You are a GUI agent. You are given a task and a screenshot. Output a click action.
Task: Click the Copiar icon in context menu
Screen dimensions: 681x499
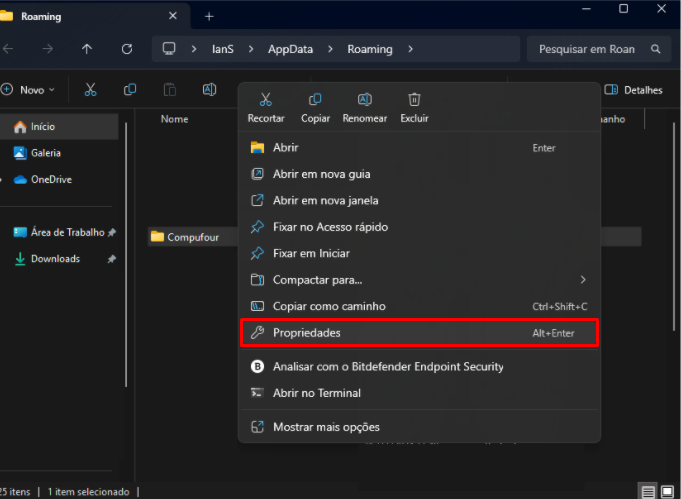coord(315,100)
